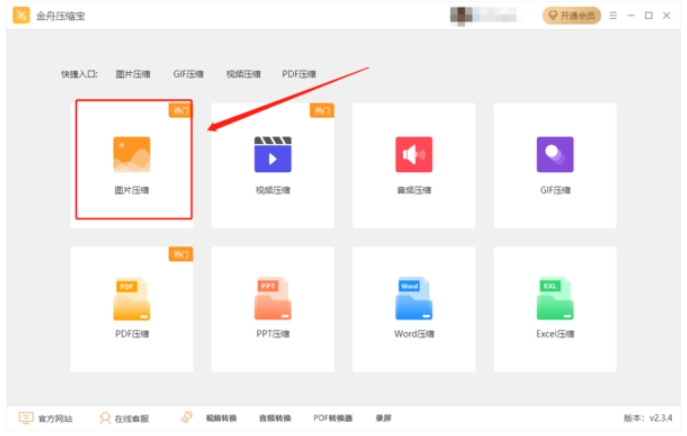Screen dimensions: 687x436
Task: Click the 版本: v2.3.4 version text
Action: pos(648,418)
